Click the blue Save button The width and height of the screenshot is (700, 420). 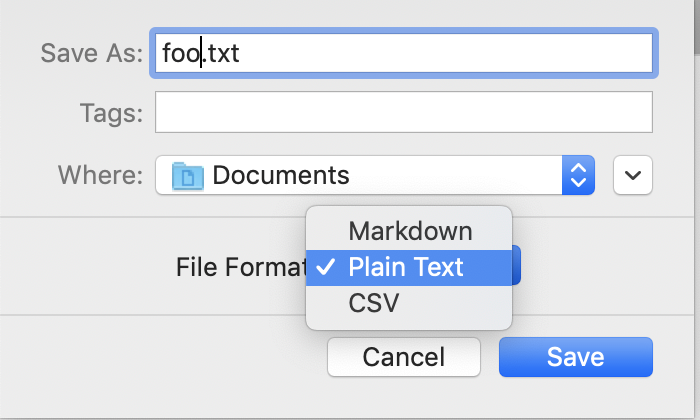[x=576, y=357]
